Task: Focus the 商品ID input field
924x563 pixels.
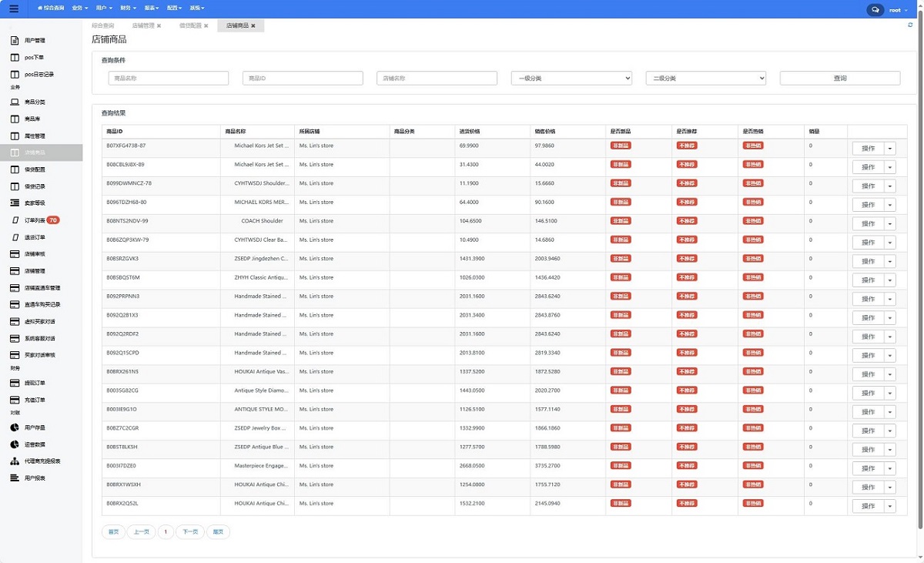Action: pos(303,79)
